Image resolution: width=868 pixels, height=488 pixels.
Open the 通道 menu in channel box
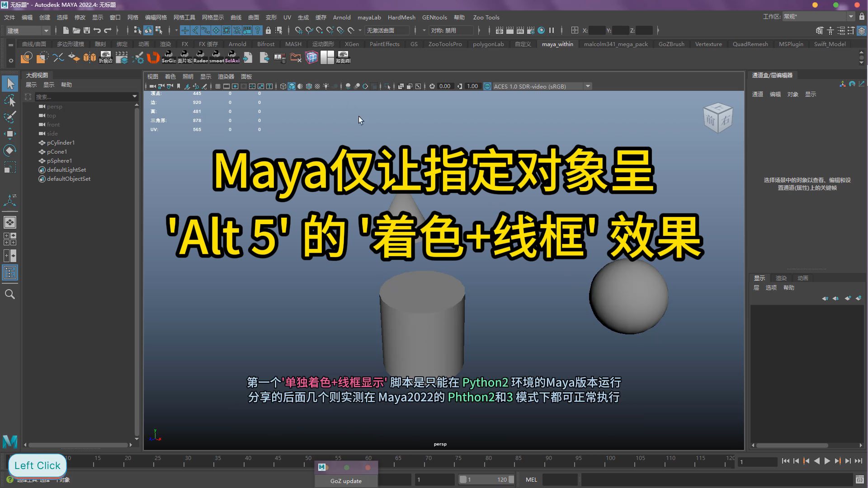coord(758,94)
